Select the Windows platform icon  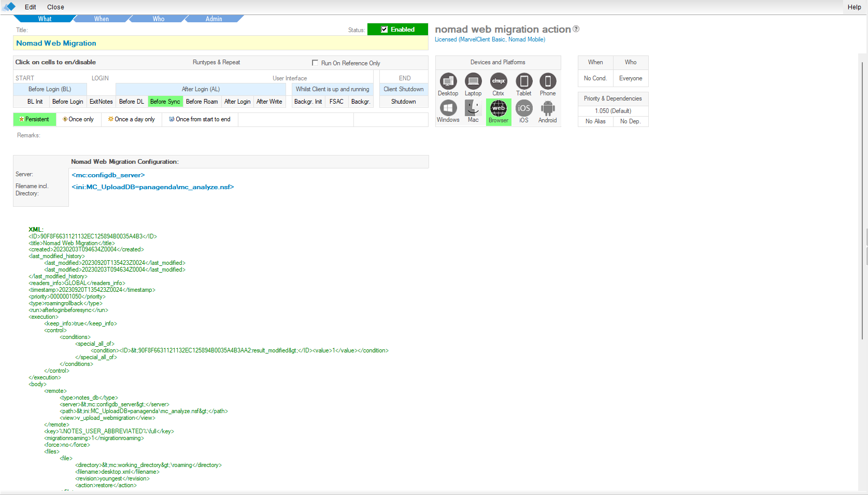pos(448,108)
